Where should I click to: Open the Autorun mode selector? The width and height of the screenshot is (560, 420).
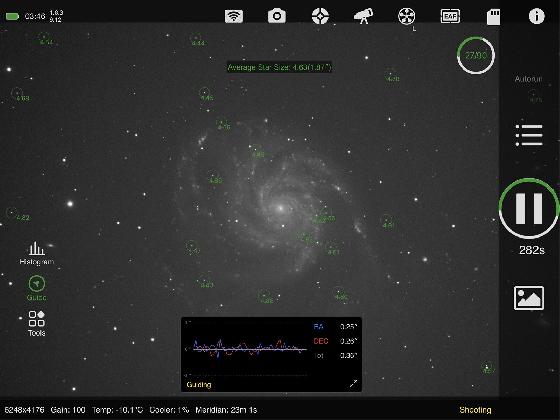(x=528, y=79)
